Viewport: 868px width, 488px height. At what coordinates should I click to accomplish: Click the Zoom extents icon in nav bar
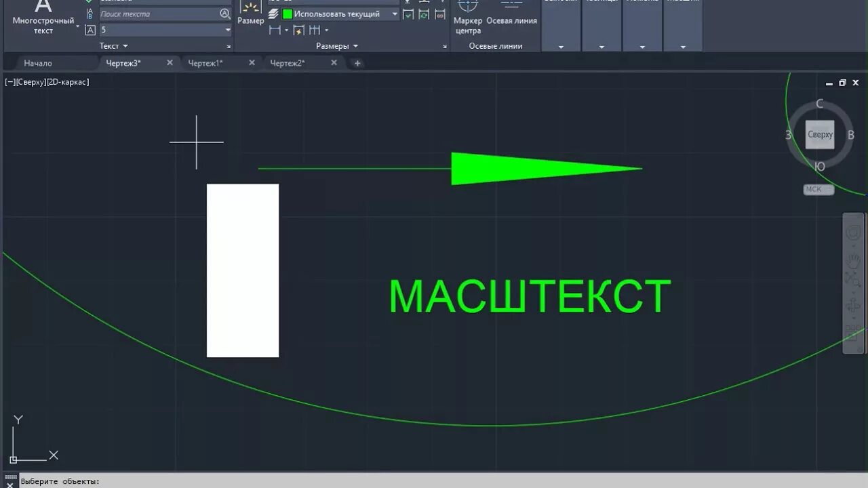tap(853, 279)
